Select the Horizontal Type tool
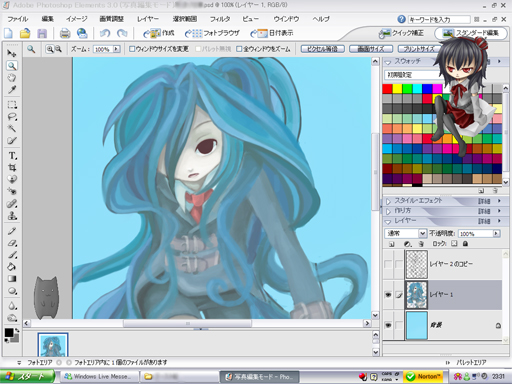 [x=12, y=156]
